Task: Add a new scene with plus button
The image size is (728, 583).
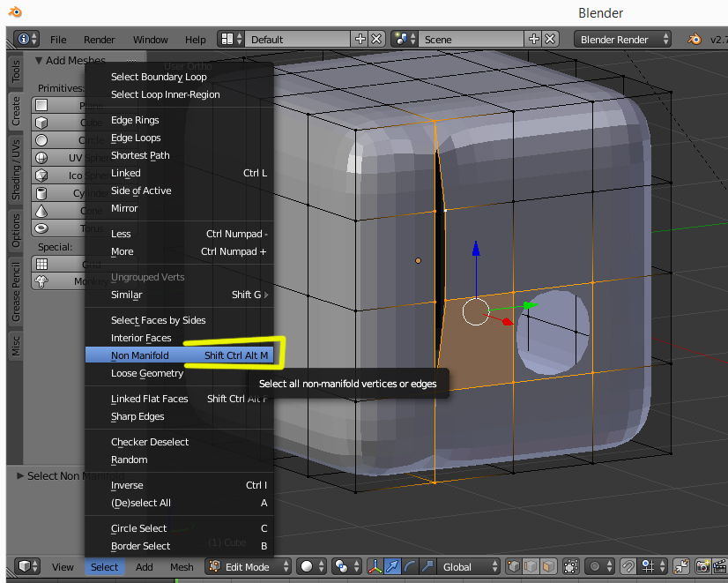Action: click(533, 39)
